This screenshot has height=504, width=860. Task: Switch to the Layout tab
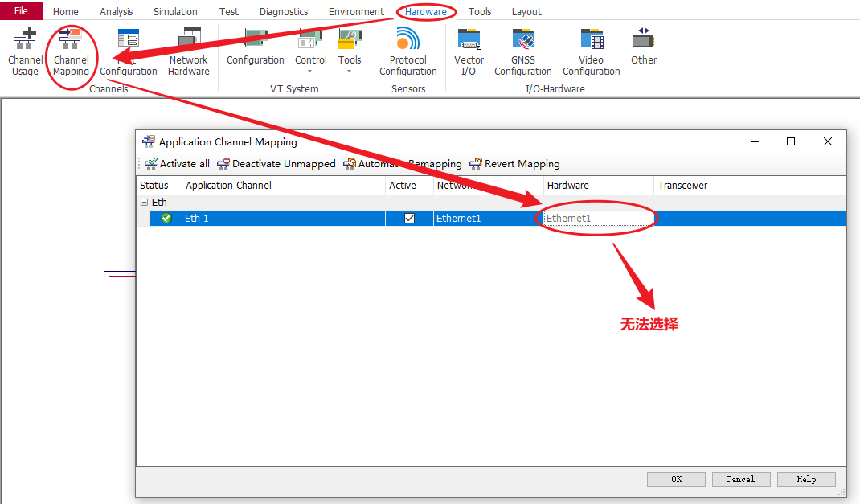coord(526,11)
